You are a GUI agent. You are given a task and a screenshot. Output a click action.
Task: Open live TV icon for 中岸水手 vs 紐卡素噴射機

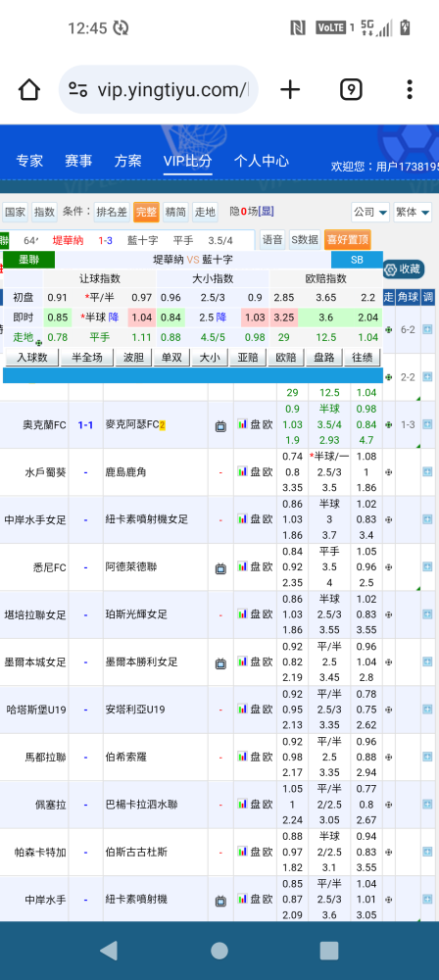coord(220,901)
